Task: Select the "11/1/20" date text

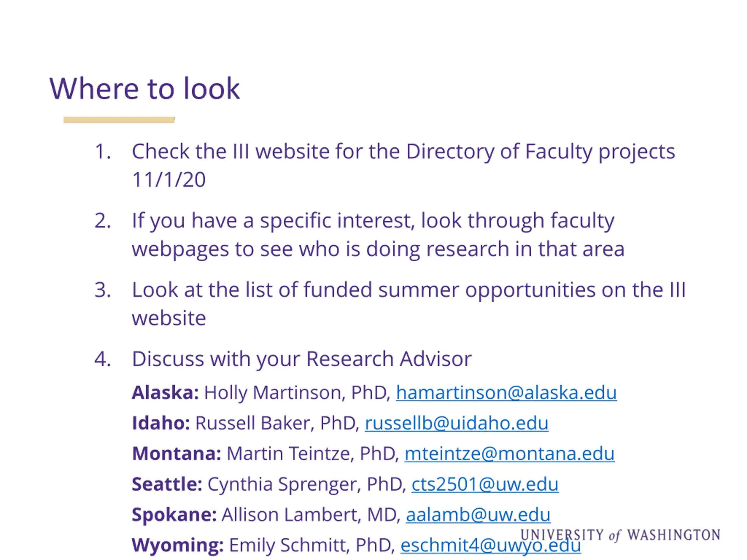Action: click(x=169, y=180)
